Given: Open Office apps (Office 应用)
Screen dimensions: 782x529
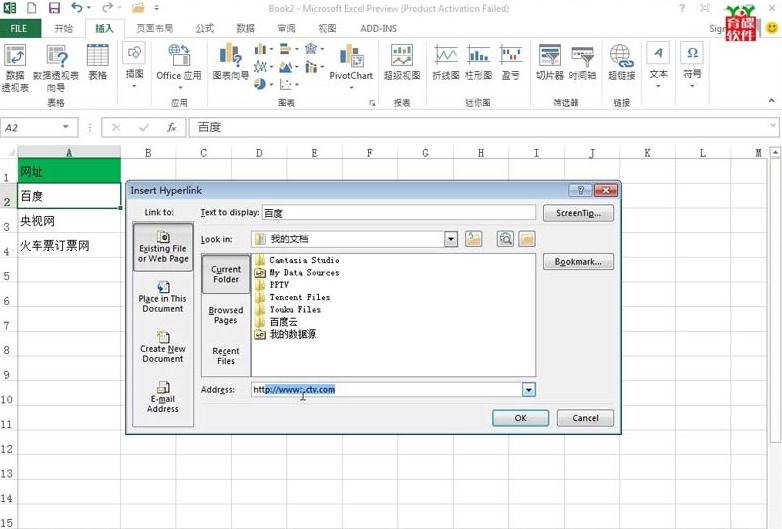Looking at the screenshot, I should 179,65.
